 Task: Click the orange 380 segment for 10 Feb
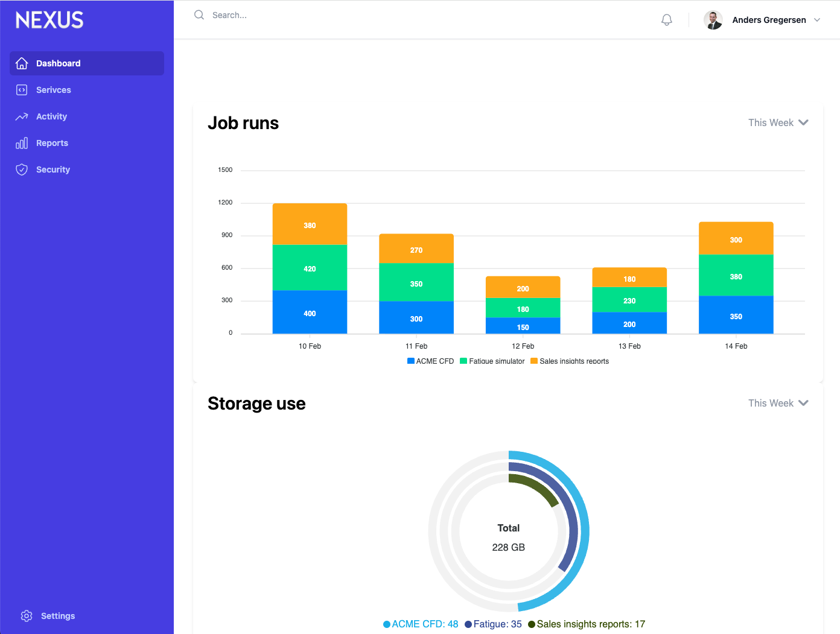tap(310, 224)
